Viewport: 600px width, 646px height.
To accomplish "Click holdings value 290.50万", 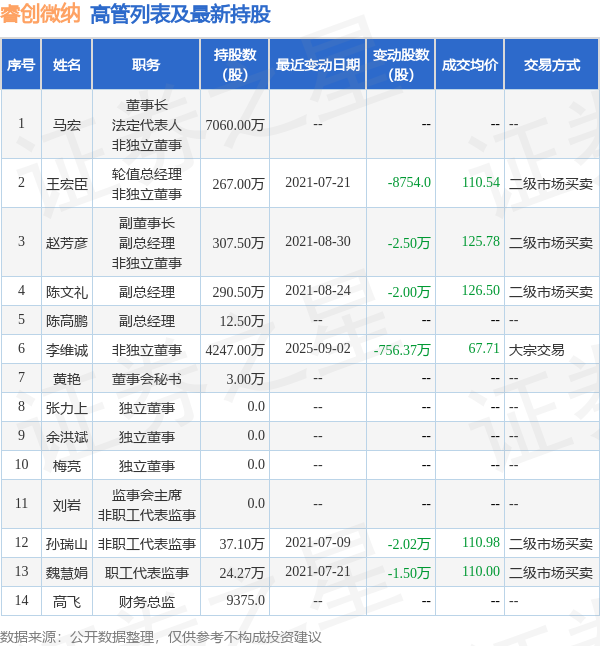I will click(x=238, y=292).
